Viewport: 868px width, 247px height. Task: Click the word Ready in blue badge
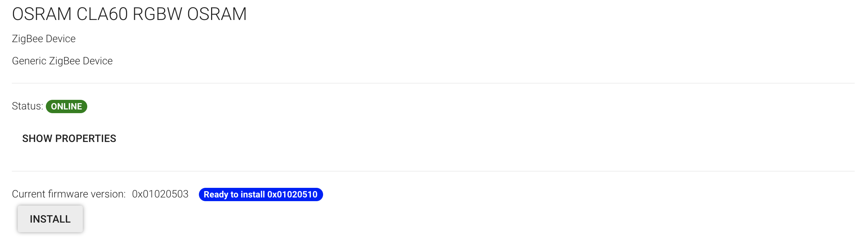[216, 195]
